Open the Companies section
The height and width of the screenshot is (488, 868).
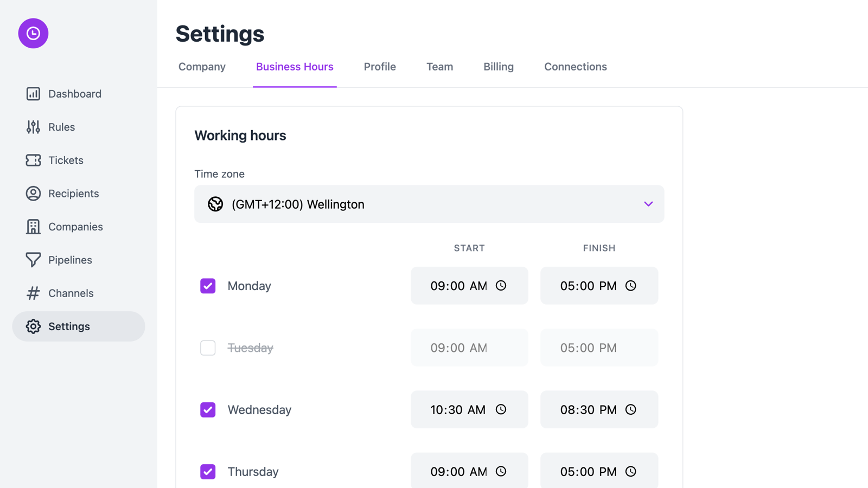(x=75, y=226)
